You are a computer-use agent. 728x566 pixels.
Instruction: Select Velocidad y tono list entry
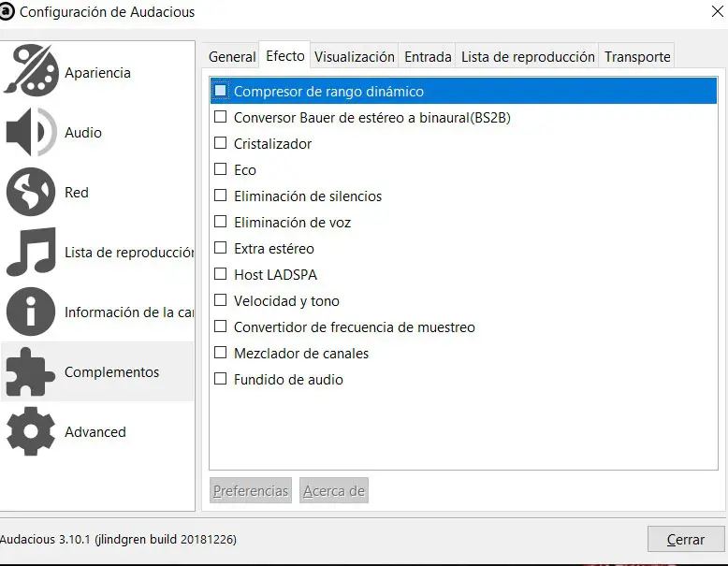click(x=286, y=301)
